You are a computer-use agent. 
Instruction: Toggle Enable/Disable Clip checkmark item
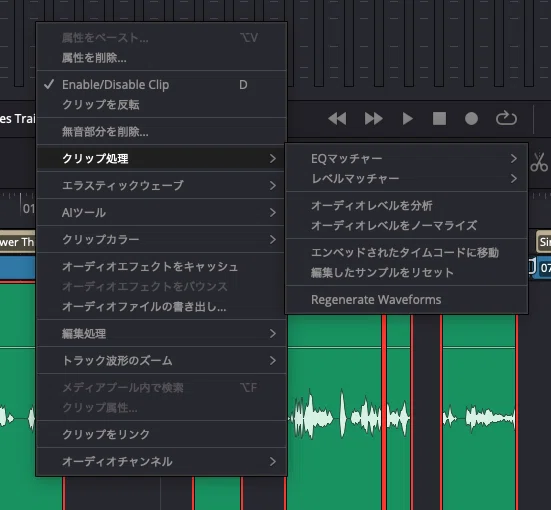(162, 85)
